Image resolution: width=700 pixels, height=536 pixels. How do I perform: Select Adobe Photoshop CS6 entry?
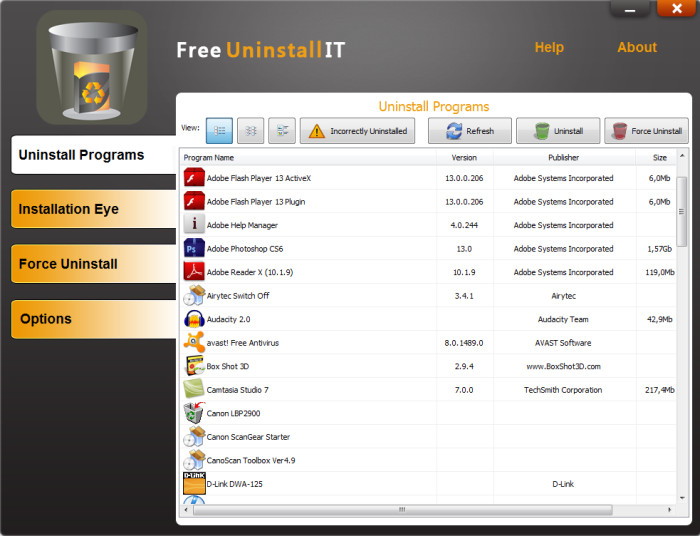pyautogui.click(x=428, y=249)
